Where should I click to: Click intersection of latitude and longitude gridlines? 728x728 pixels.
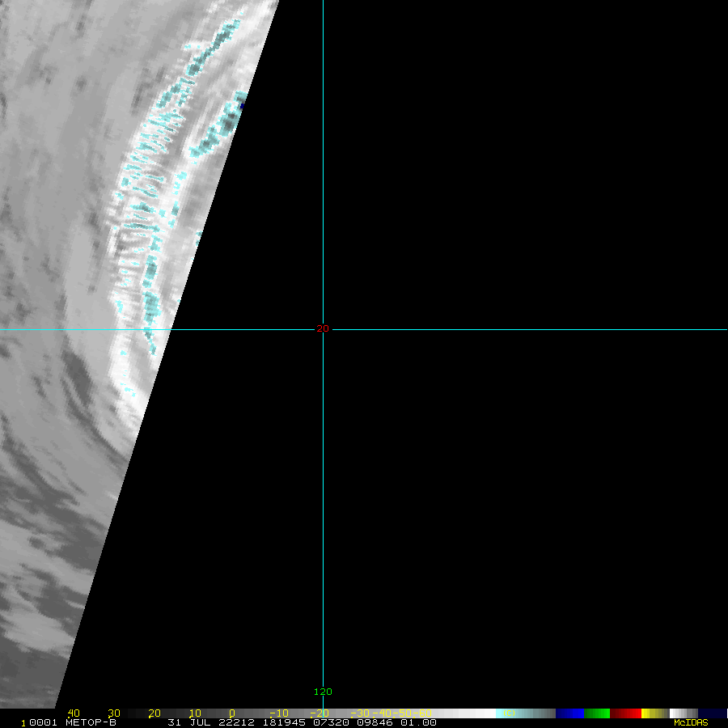[x=323, y=329]
